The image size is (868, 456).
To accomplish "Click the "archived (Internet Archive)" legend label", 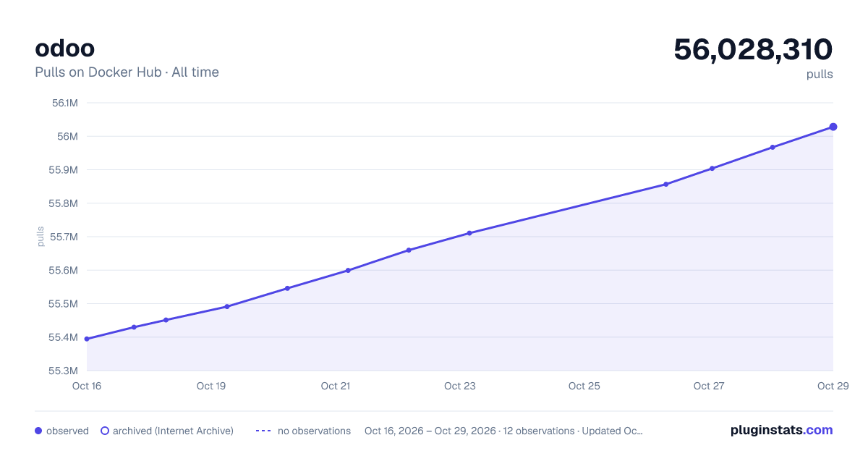I will (x=173, y=431).
